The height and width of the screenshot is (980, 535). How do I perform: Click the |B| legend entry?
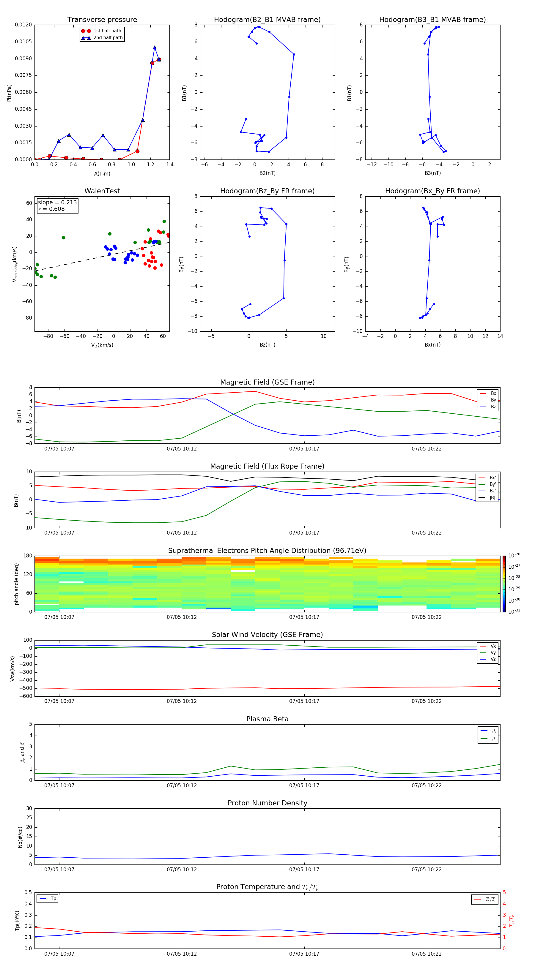(x=487, y=498)
